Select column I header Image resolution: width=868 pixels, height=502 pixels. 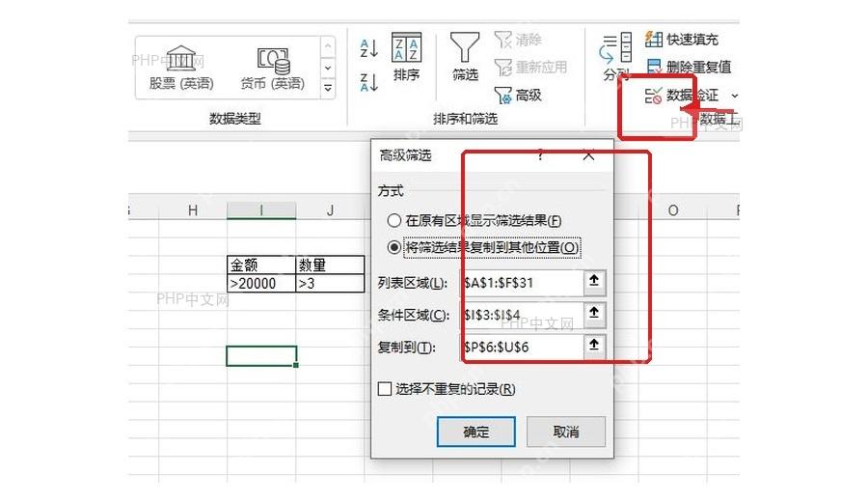261,210
